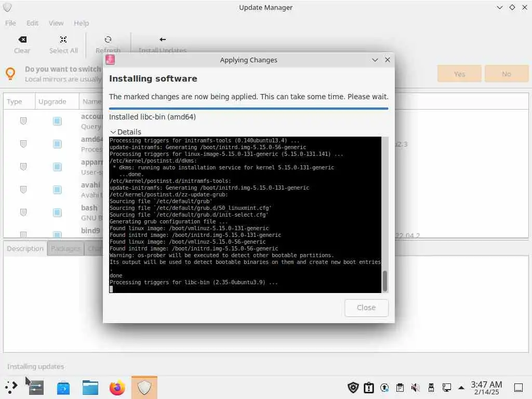Toggle upgrade checkbox for bind9 package
532x399 pixels.
[57, 234]
